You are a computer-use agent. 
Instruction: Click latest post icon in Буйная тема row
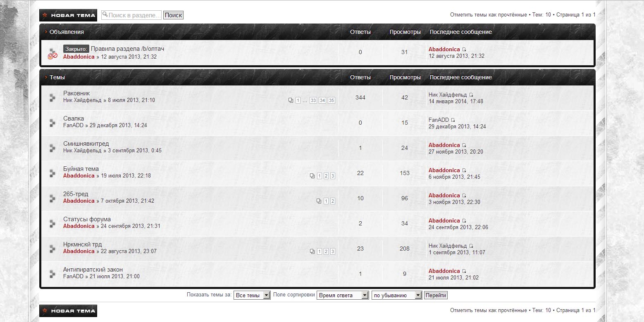[x=464, y=170]
